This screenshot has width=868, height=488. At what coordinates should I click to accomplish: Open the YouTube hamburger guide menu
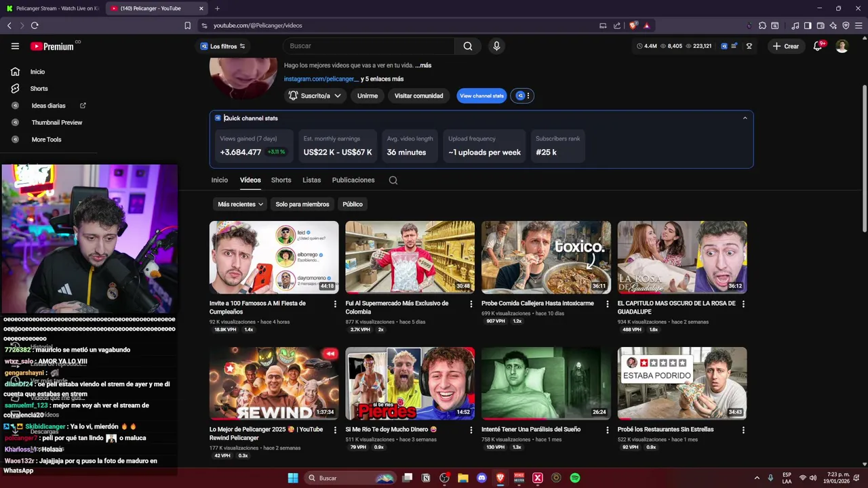(x=15, y=46)
